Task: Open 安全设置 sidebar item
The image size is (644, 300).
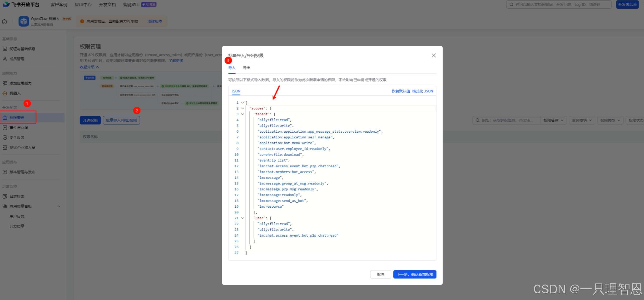Action: click(17, 138)
